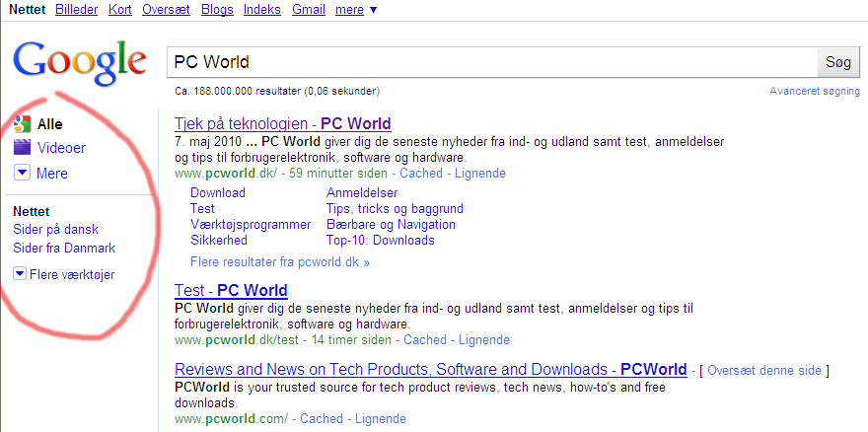Open Billeder in top navigation

tap(76, 10)
